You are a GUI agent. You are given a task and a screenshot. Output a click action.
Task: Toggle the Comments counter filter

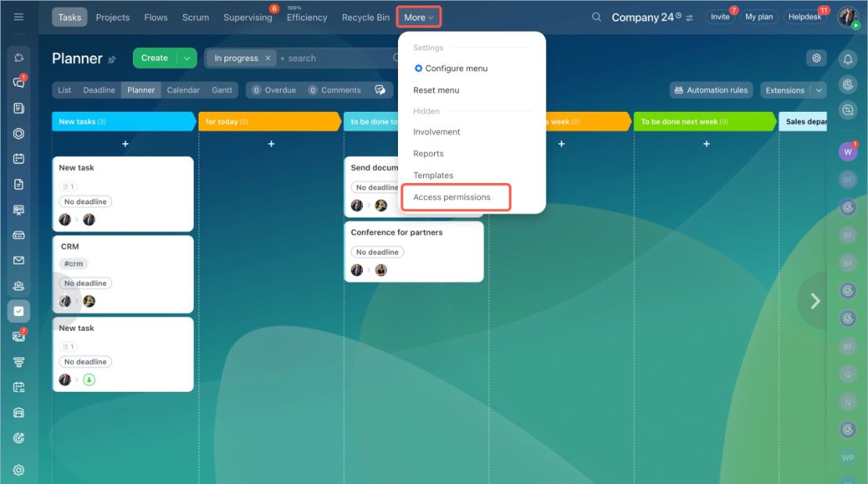(x=335, y=90)
